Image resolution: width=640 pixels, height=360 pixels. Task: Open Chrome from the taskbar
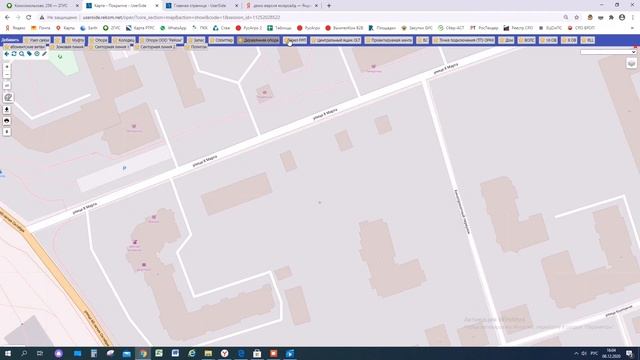pyautogui.click(x=143, y=353)
